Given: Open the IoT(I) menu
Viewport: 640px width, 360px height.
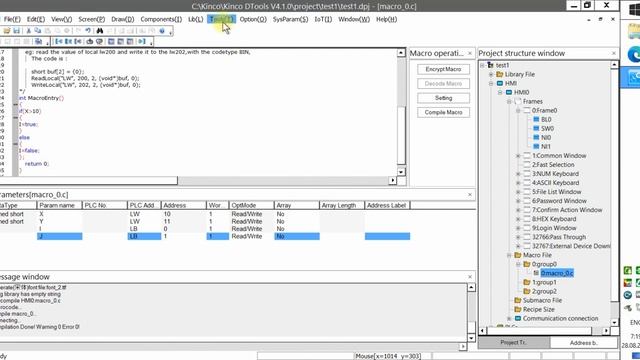Looking at the screenshot, I should coord(323,19).
